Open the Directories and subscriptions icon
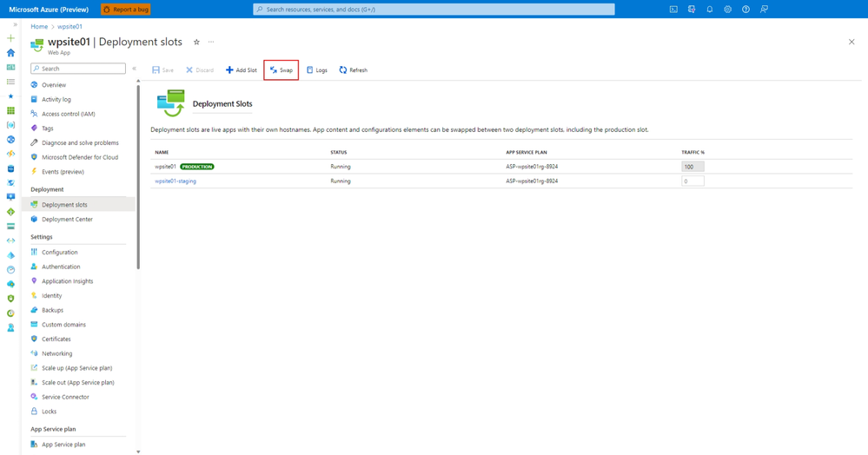 692,10
